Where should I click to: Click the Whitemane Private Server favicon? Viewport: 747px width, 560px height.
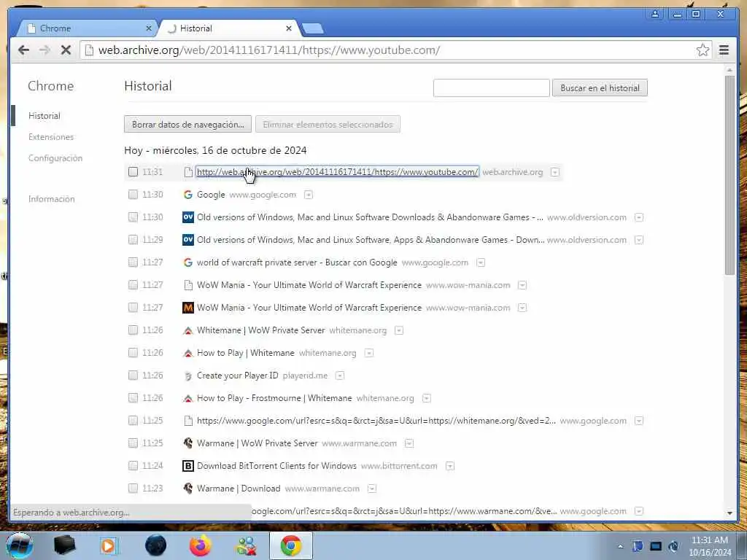(188, 330)
